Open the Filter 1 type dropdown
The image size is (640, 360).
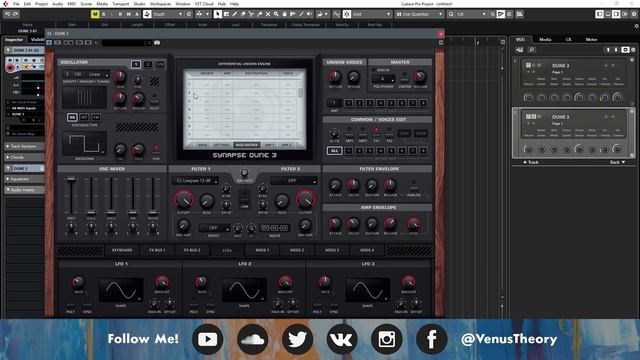196,180
